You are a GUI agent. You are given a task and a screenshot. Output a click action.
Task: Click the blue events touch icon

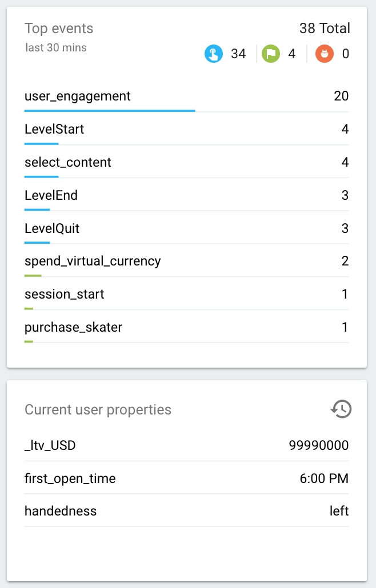tap(213, 53)
